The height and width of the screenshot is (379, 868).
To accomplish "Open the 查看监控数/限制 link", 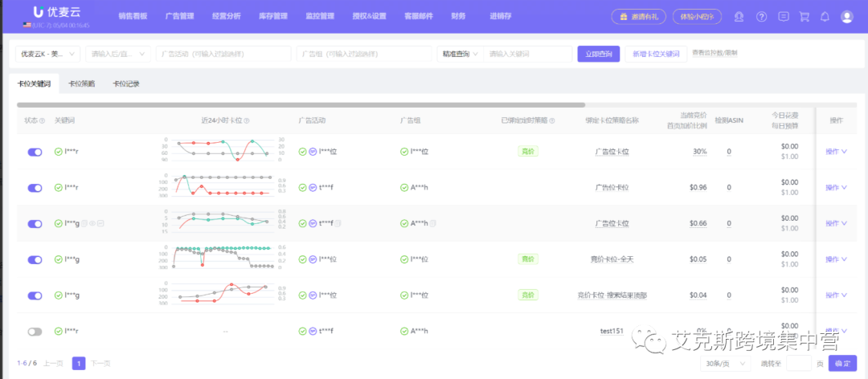I will (714, 53).
